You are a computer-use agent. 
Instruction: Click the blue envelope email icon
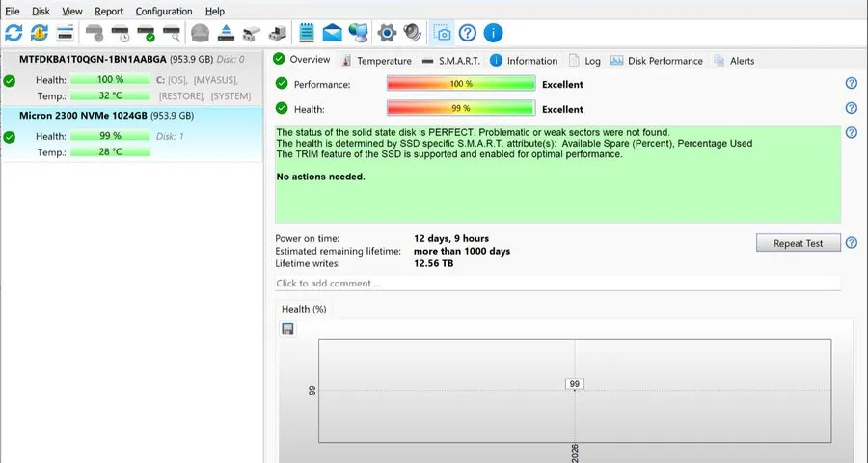[332, 33]
